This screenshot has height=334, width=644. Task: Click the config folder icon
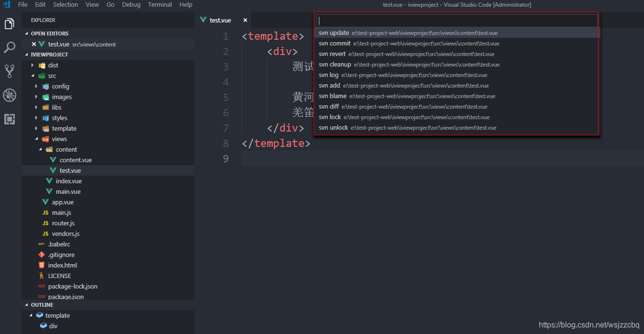[x=46, y=86]
